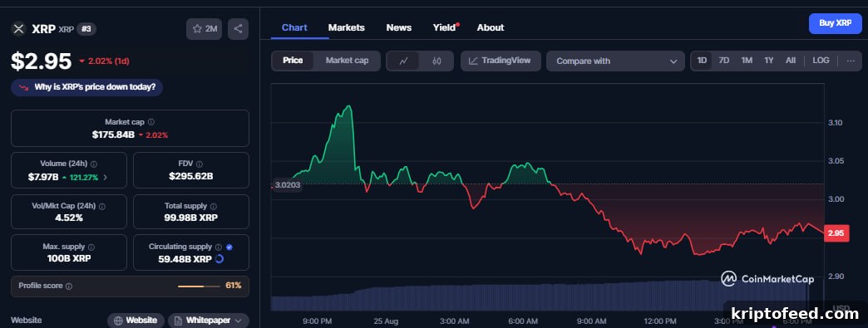Image resolution: width=868 pixels, height=328 pixels.
Task: Open the Website link button
Action: [136, 321]
